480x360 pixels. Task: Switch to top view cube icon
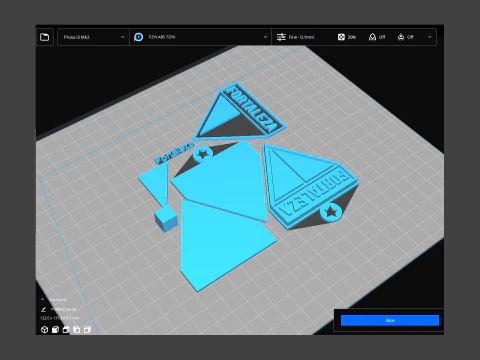point(66,330)
